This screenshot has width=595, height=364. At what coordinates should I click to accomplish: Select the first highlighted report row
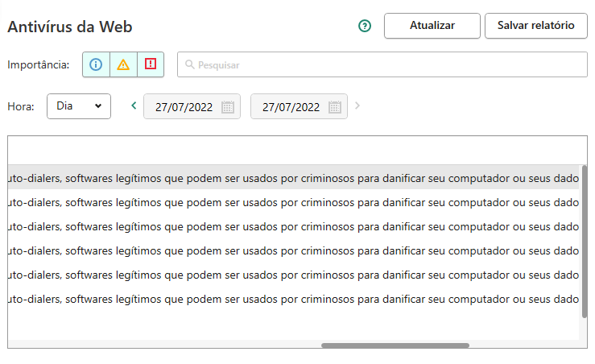click(293, 178)
